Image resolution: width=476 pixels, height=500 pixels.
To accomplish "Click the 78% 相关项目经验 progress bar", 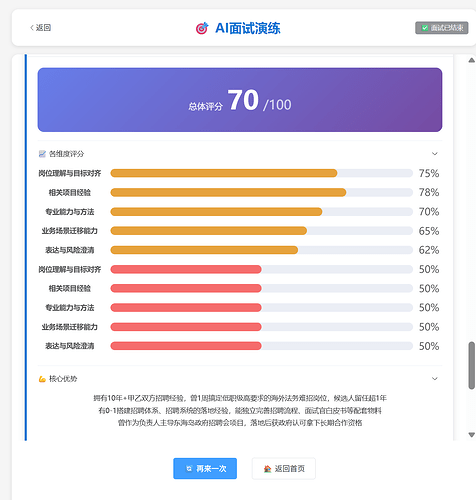I will (262, 192).
